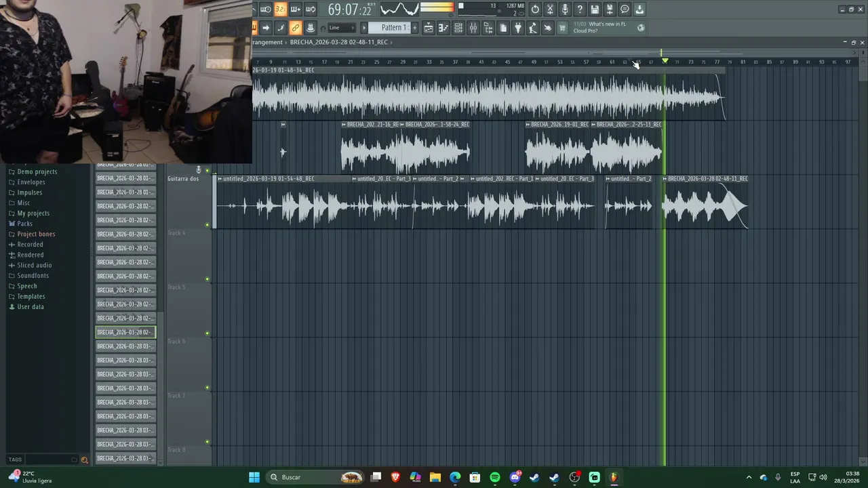Click the tempo tapper icon
This screenshot has height=488, width=868.
[x=533, y=28]
